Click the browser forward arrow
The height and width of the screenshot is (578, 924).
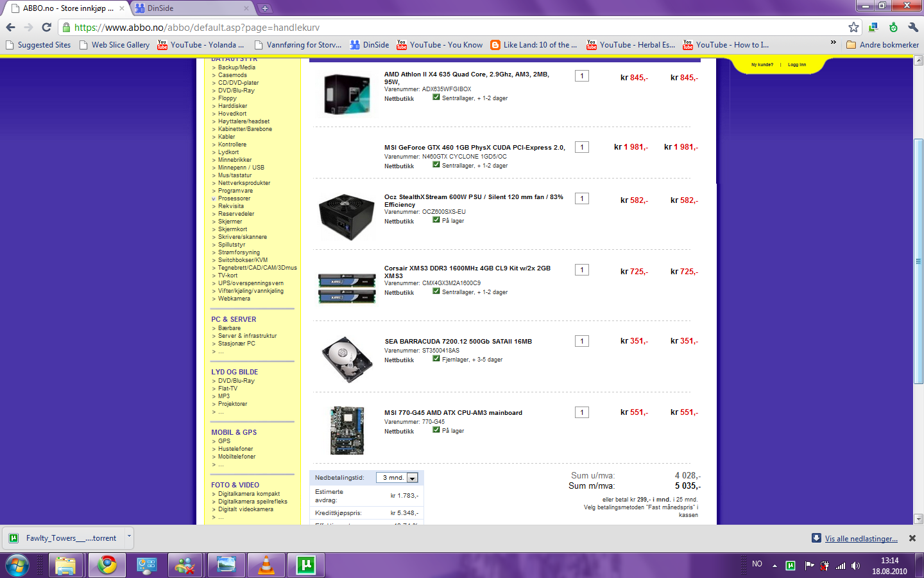coord(28,28)
